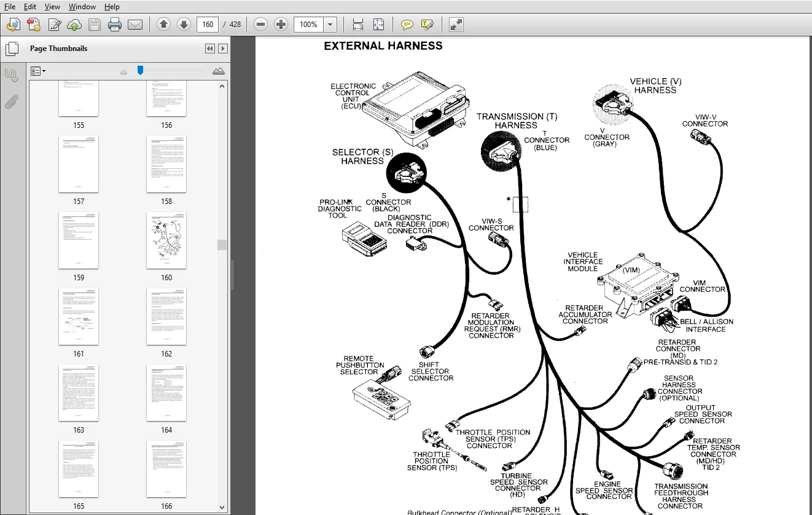The image size is (812, 515).
Task: Select the page 155 thumbnail
Action: click(79, 98)
